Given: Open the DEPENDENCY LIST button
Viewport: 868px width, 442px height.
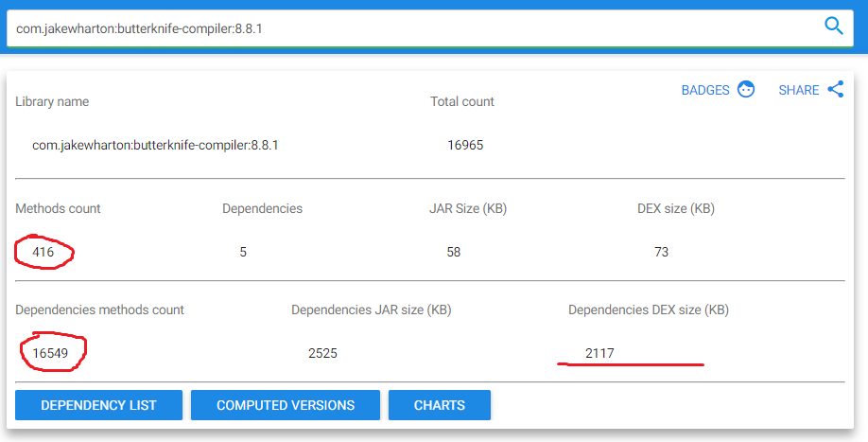Looking at the screenshot, I should (98, 405).
